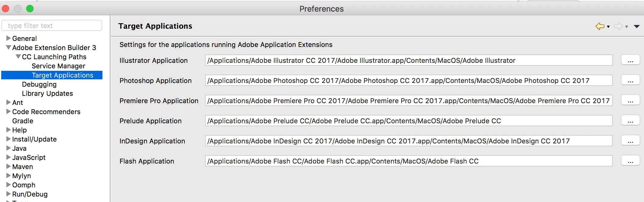
Task: Click the yellow back navigation arrow
Action: point(599,26)
